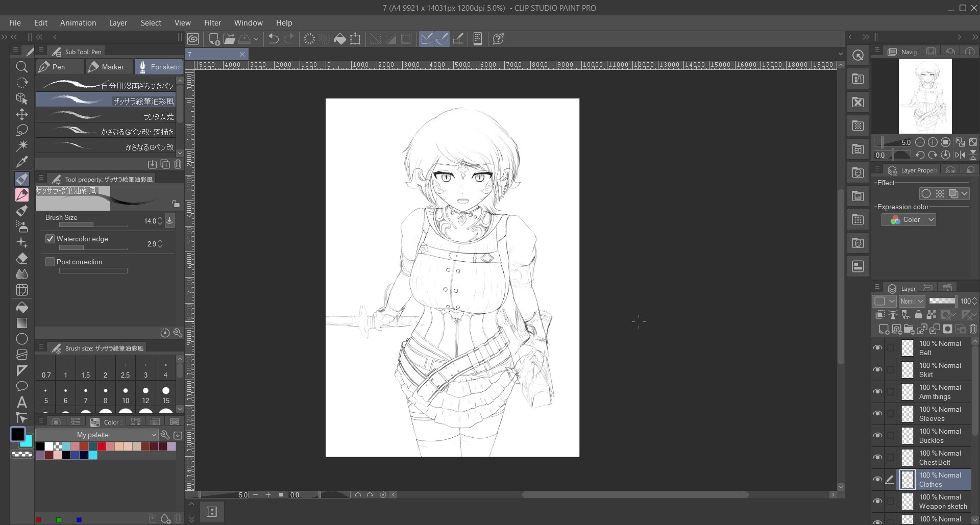The image size is (980, 525).
Task: Uncheck the Watercolor edge checkbox
Action: pyautogui.click(x=50, y=239)
